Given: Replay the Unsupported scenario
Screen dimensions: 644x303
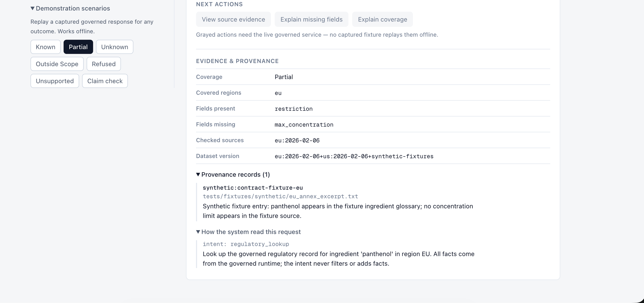Looking at the screenshot, I should tap(55, 81).
